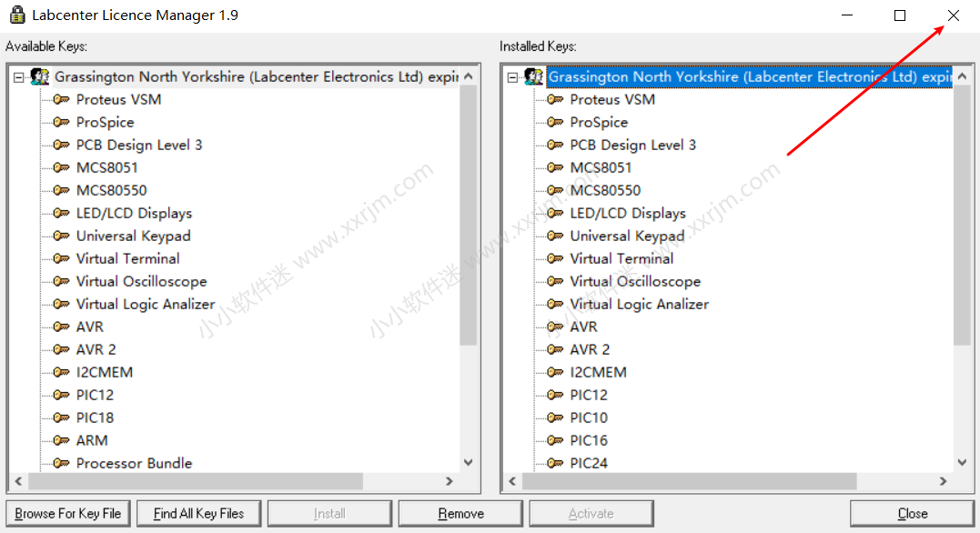Click key icon beside AVR 2 in Available Keys
The height and width of the screenshot is (533, 980).
[61, 349]
